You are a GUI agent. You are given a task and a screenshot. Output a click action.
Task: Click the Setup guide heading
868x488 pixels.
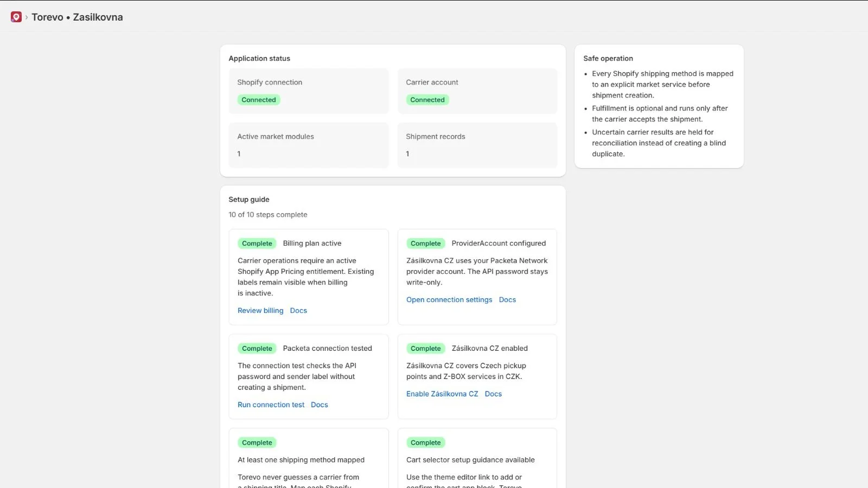(x=249, y=200)
